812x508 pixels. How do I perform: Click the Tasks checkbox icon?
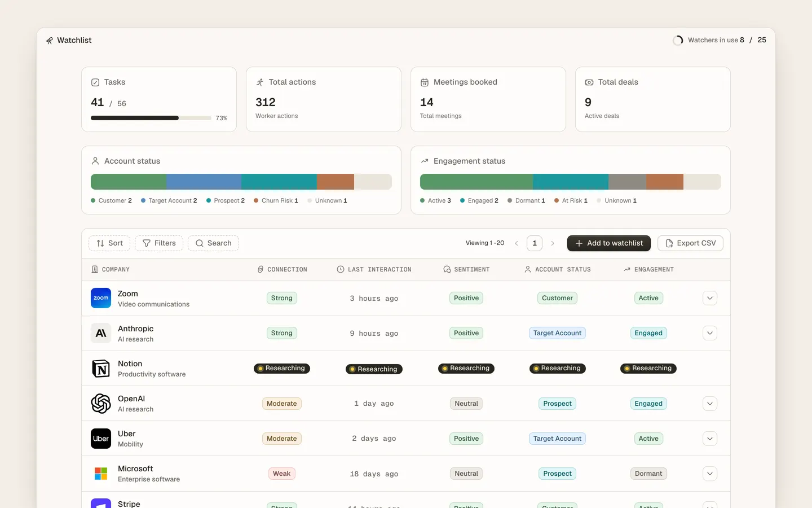coord(95,82)
